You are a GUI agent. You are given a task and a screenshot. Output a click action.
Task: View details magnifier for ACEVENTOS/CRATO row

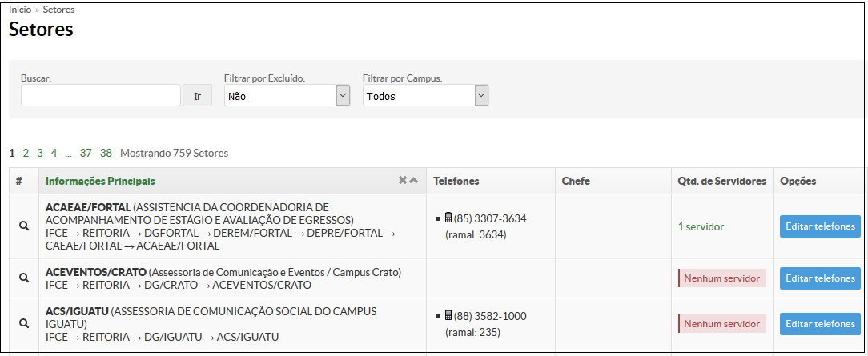[24, 278]
